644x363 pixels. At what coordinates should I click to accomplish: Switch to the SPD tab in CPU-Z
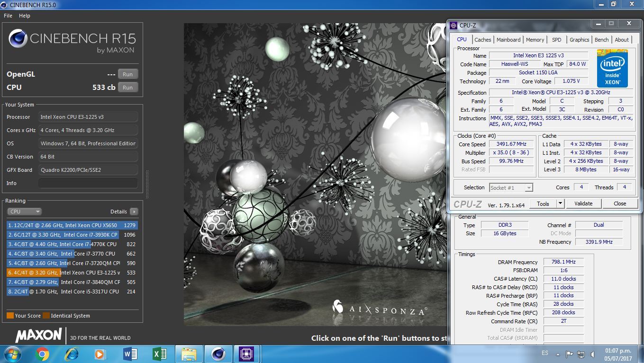click(557, 40)
